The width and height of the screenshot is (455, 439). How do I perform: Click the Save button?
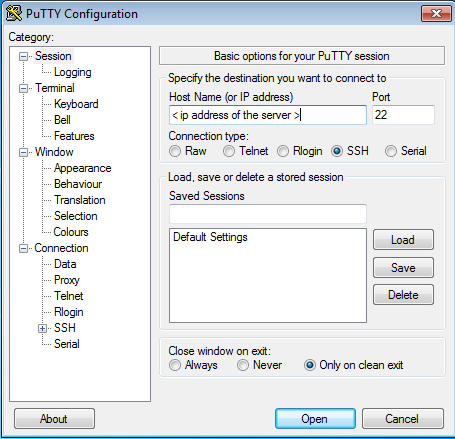(x=403, y=268)
